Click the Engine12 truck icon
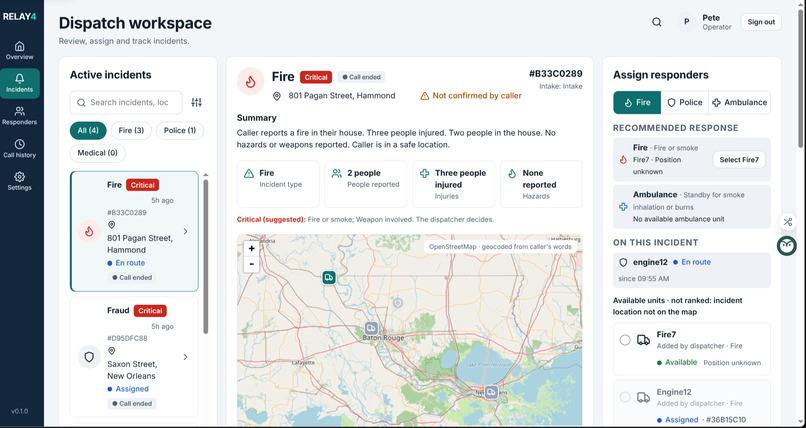 [643, 397]
